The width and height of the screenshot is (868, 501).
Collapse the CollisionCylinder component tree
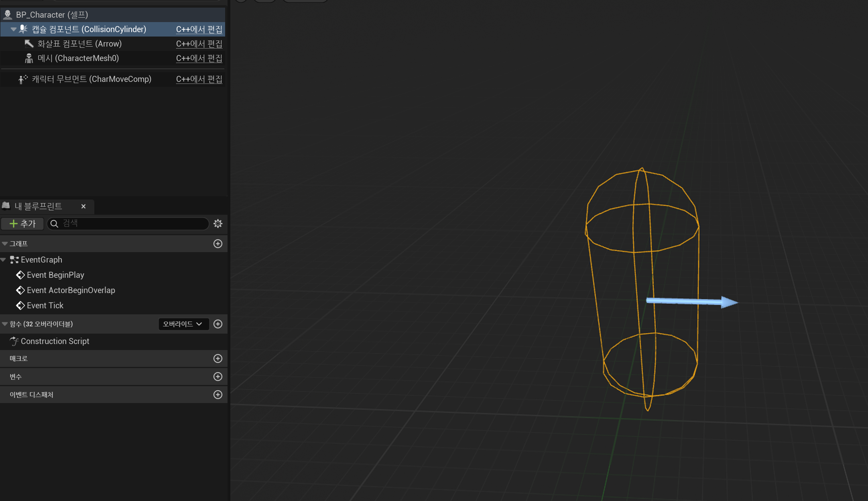14,29
